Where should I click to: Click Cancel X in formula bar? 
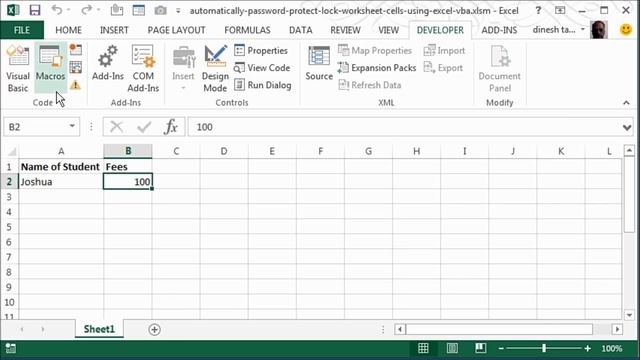(116, 127)
